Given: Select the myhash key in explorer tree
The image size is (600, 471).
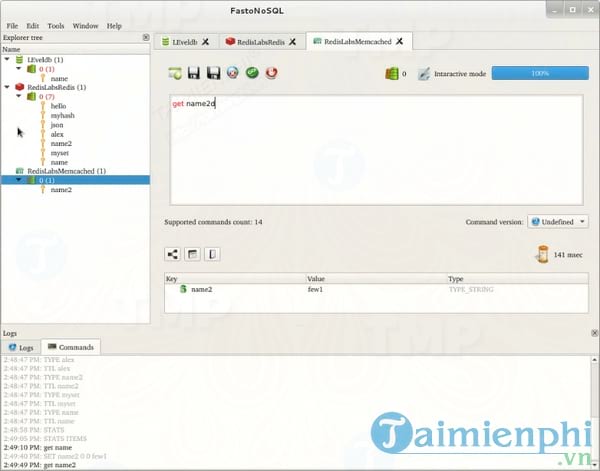Looking at the screenshot, I should [63, 115].
